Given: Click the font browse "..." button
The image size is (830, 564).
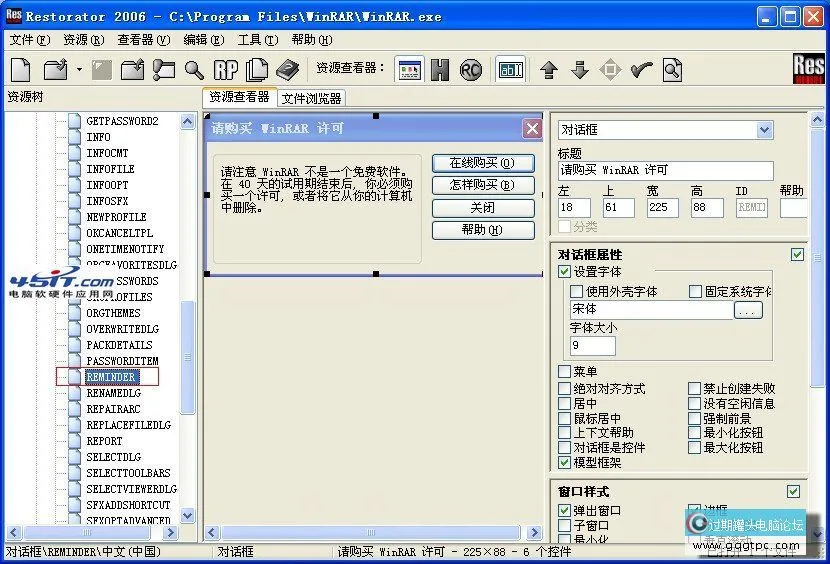Looking at the screenshot, I should point(748,310).
